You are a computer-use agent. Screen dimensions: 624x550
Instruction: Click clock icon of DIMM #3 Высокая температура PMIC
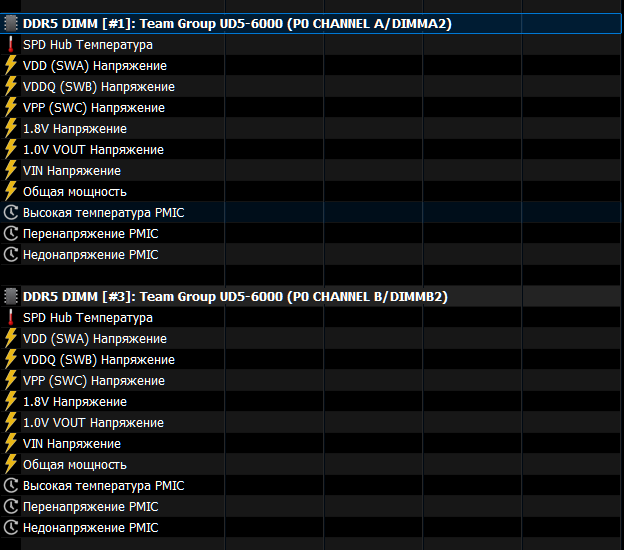point(11,486)
